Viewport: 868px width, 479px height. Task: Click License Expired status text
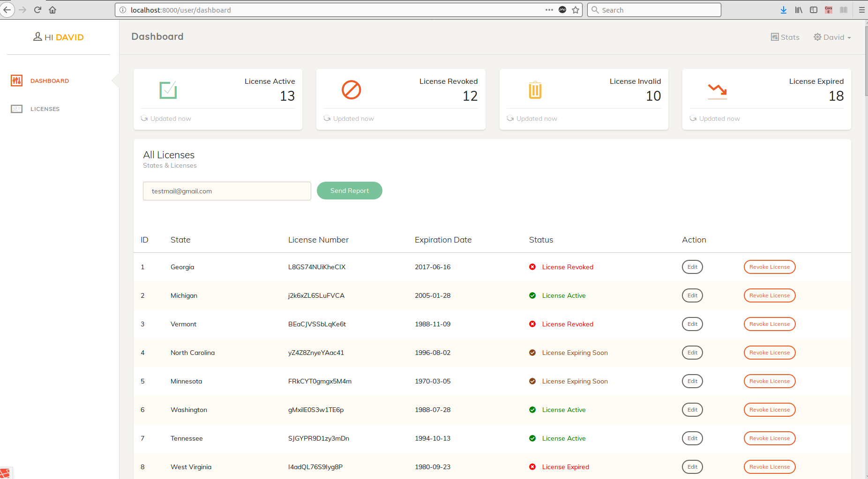pos(566,467)
